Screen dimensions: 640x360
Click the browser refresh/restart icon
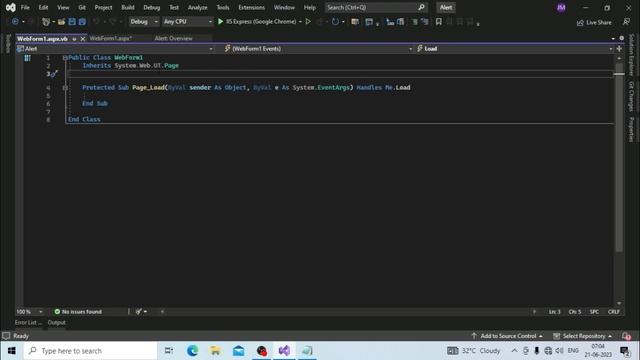tap(335, 22)
